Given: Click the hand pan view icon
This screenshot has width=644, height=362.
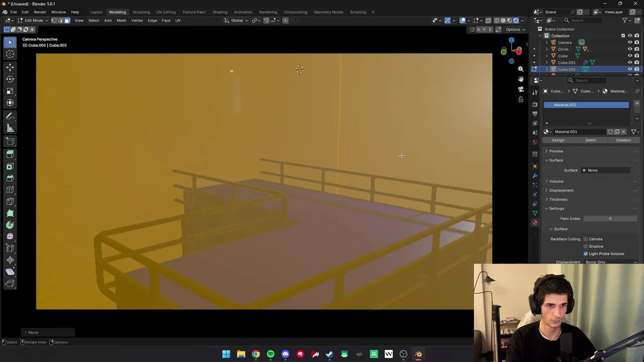Looking at the screenshot, I should tap(521, 79).
